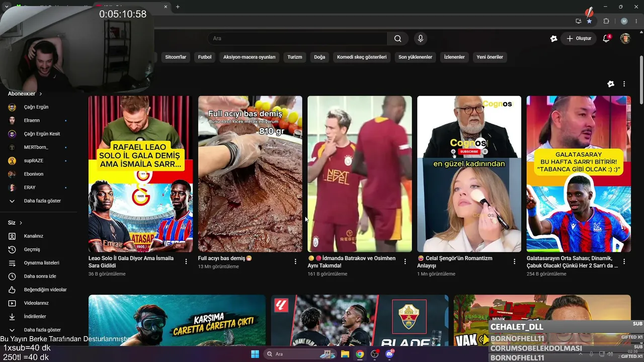Image resolution: width=644 pixels, height=362 pixels.
Task: Open the Abonelikler section chevron
Action: coord(41,94)
